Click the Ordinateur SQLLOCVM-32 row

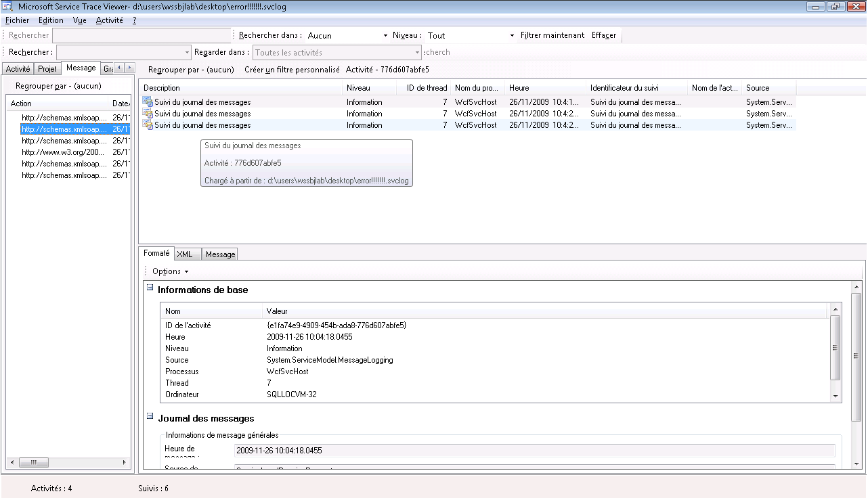(495, 394)
